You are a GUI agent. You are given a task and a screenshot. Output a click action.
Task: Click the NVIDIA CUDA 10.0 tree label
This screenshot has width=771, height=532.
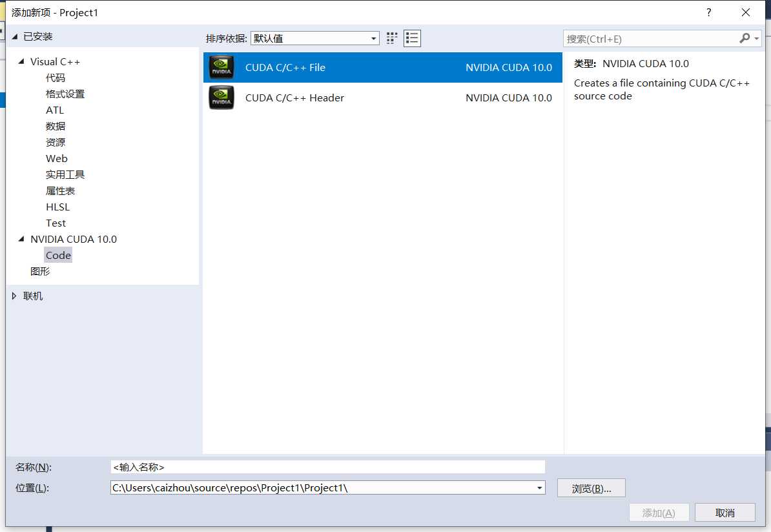click(74, 240)
